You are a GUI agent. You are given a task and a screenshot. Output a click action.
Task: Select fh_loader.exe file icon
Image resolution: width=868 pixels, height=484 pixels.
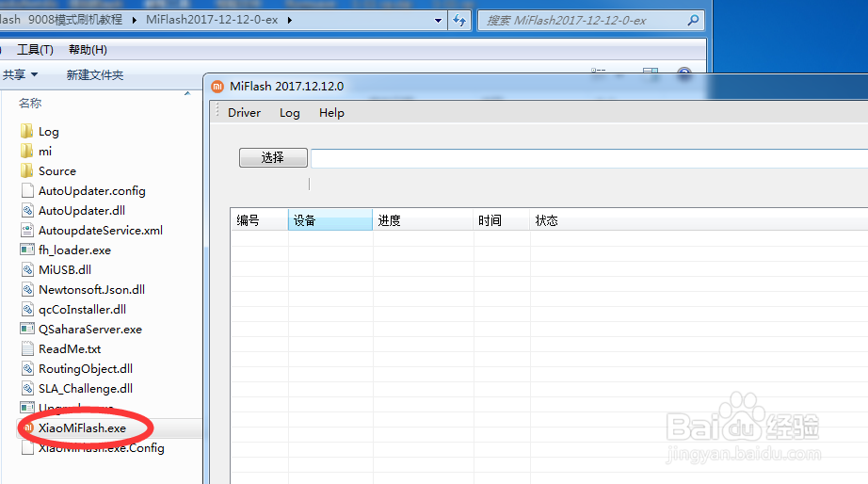(27, 250)
